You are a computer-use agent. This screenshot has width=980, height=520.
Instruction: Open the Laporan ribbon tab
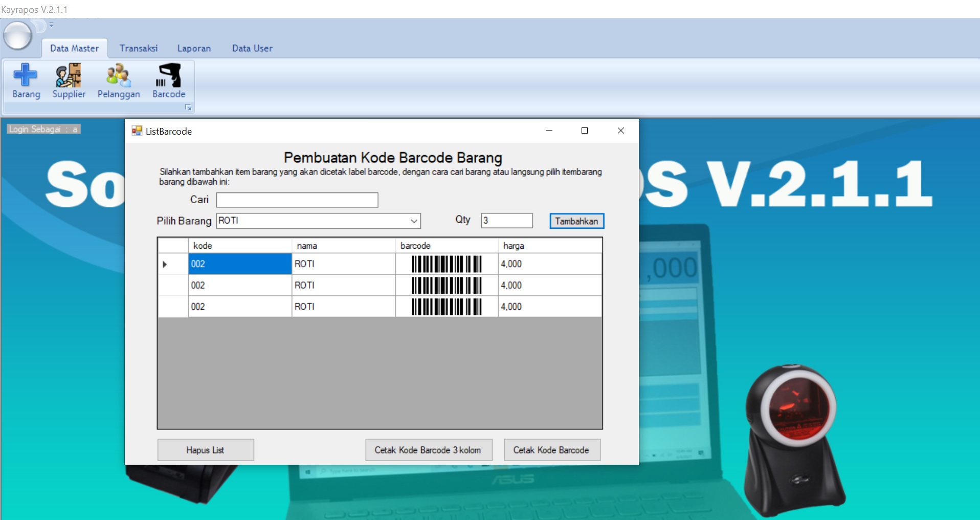pyautogui.click(x=194, y=48)
